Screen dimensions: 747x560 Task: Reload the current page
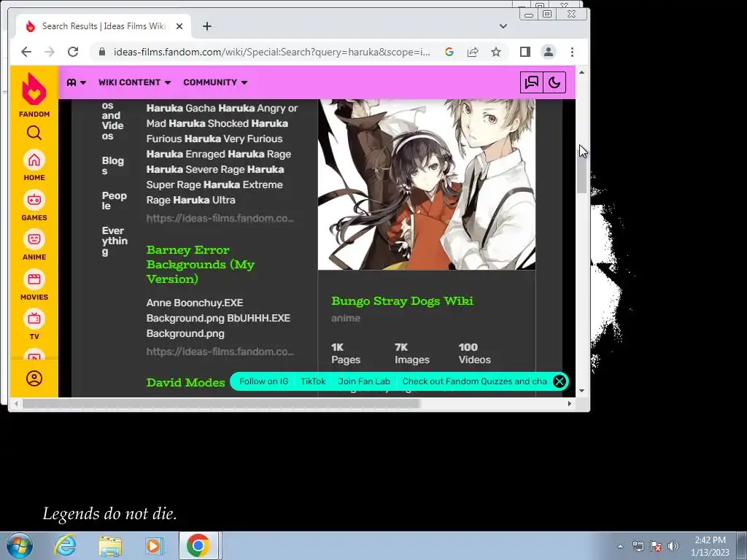(73, 52)
